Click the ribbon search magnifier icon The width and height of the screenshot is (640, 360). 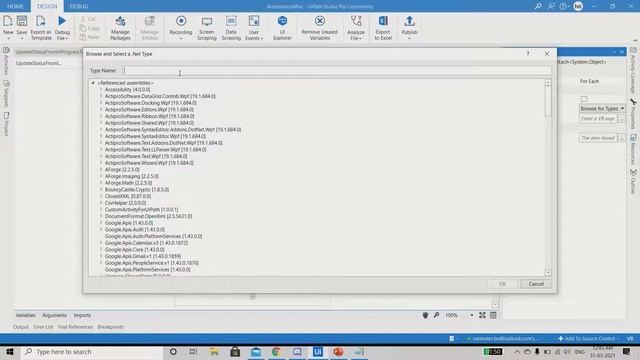click(538, 6)
